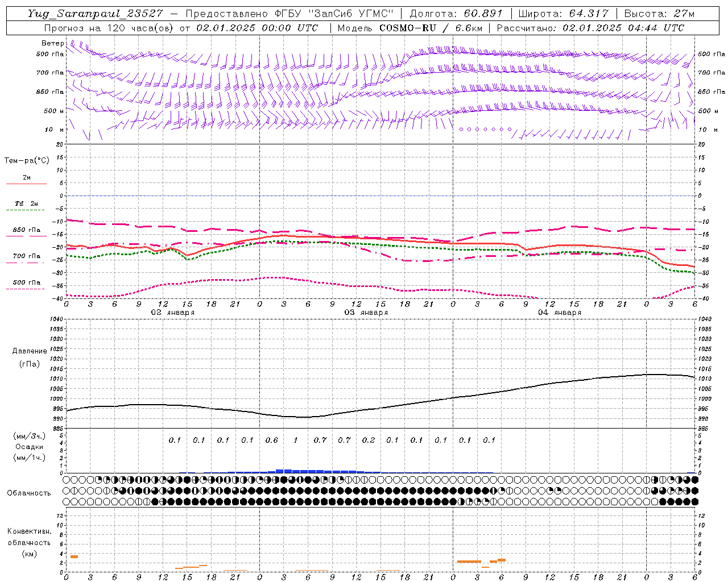Screen dimensions: 728x582
Task: Click the '1' three-hour precipitation value
Action: tap(296, 440)
